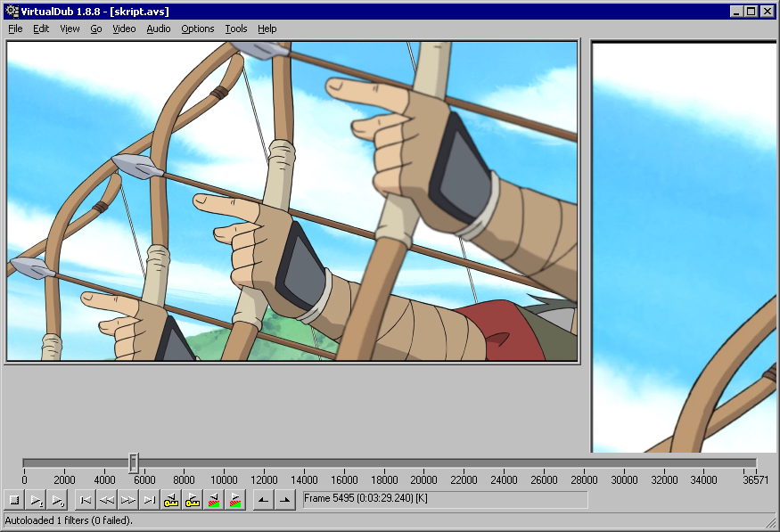Click the timeline at frame 10000
This screenshot has height=532, width=780.
click(224, 479)
